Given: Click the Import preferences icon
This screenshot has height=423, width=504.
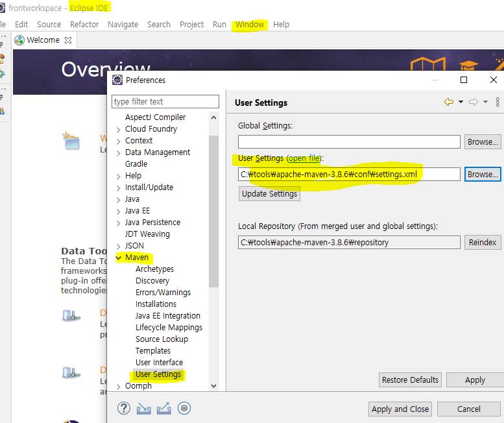Looking at the screenshot, I should point(144,409).
